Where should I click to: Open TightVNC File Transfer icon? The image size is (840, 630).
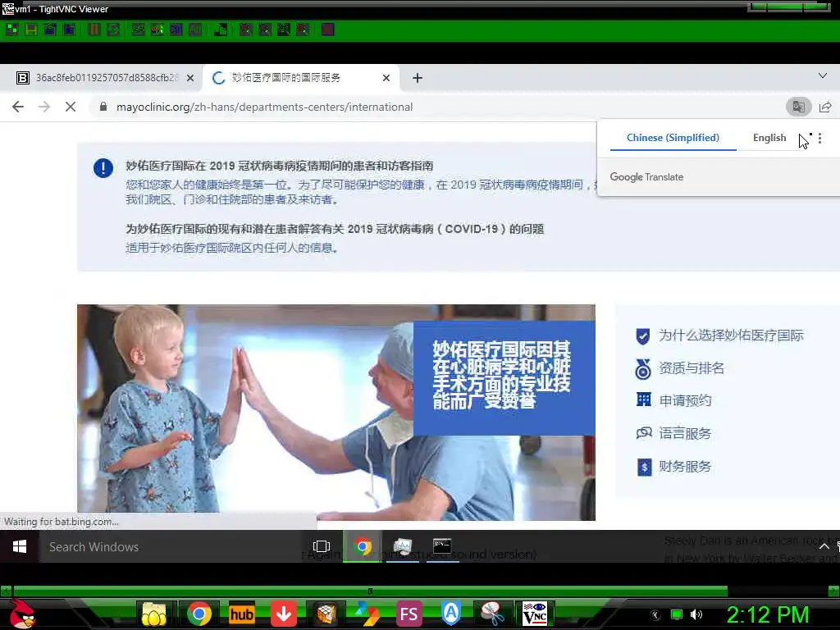coord(220,30)
